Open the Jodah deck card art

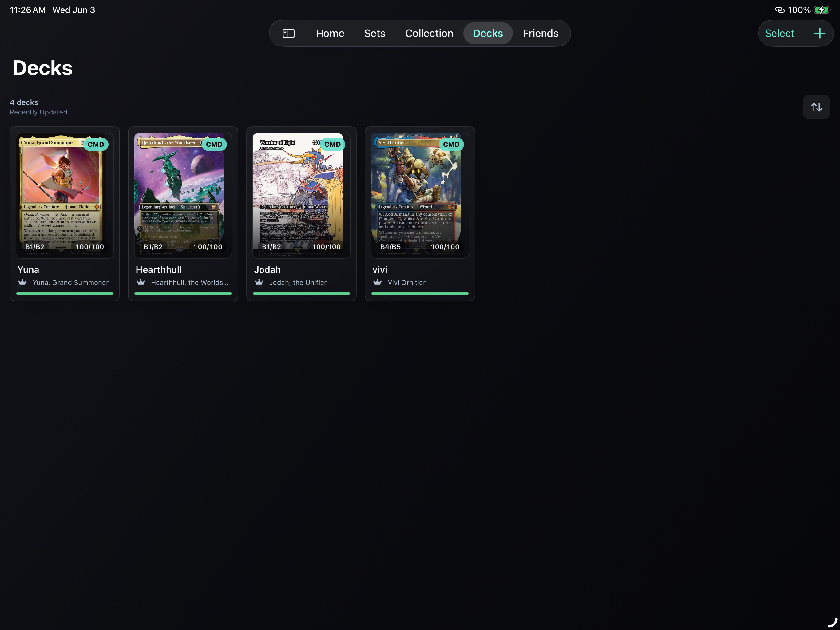302,195
